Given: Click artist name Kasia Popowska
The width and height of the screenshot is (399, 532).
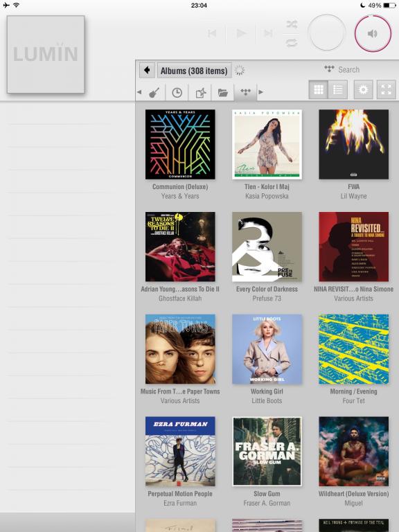Looking at the screenshot, I should [267, 196].
